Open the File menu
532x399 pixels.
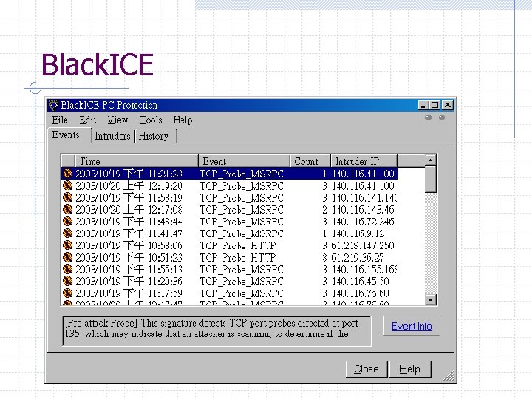[x=60, y=120]
